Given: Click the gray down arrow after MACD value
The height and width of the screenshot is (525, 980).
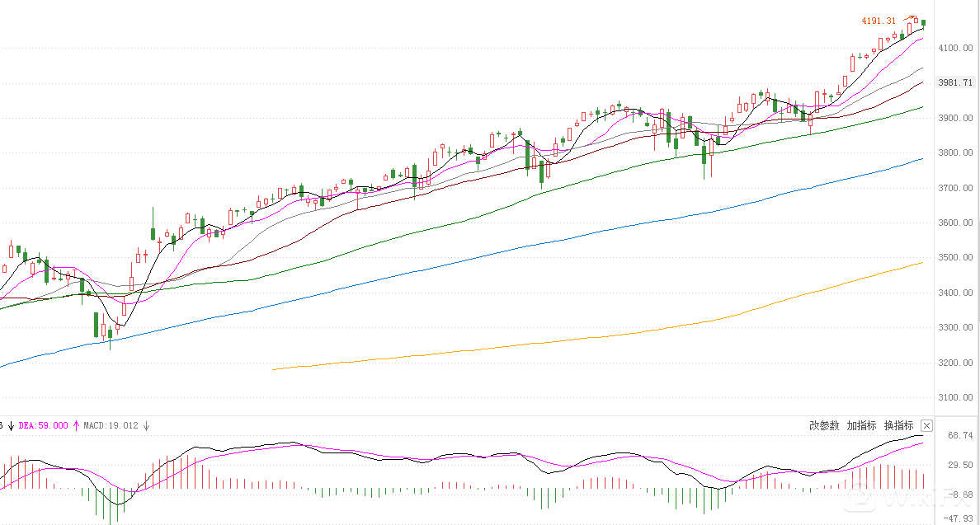Looking at the screenshot, I should pyautogui.click(x=146, y=425).
